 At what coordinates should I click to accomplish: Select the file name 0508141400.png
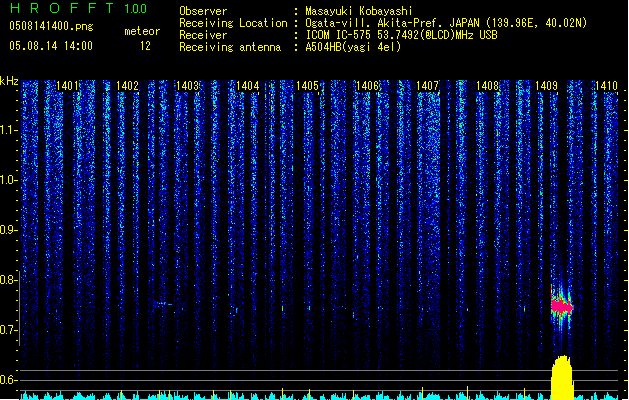click(51, 26)
